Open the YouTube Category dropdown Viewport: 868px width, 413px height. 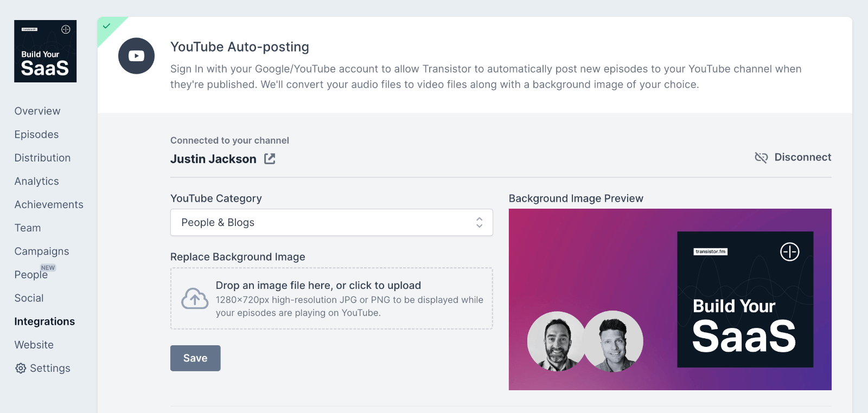[331, 222]
